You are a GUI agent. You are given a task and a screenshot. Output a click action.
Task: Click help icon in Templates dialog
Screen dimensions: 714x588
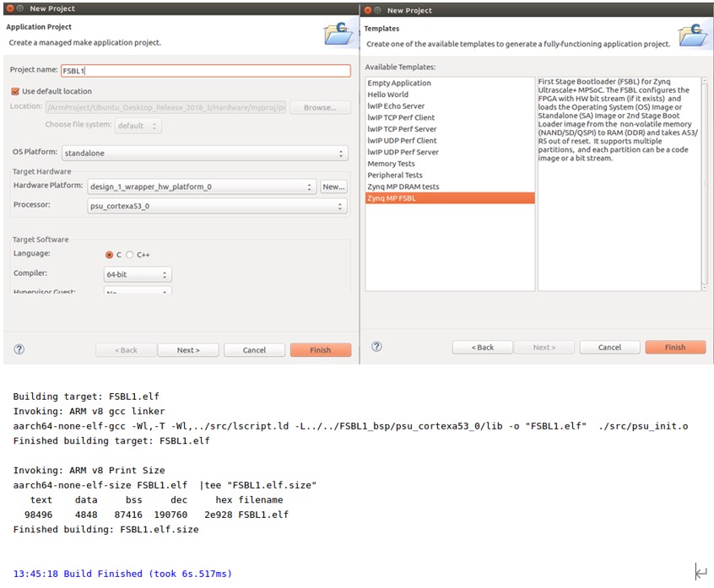tap(376, 347)
